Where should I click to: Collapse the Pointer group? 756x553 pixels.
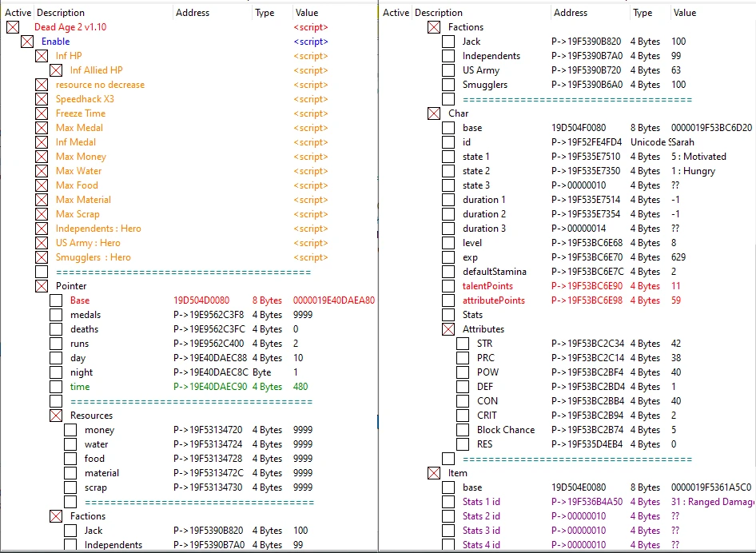(42, 286)
